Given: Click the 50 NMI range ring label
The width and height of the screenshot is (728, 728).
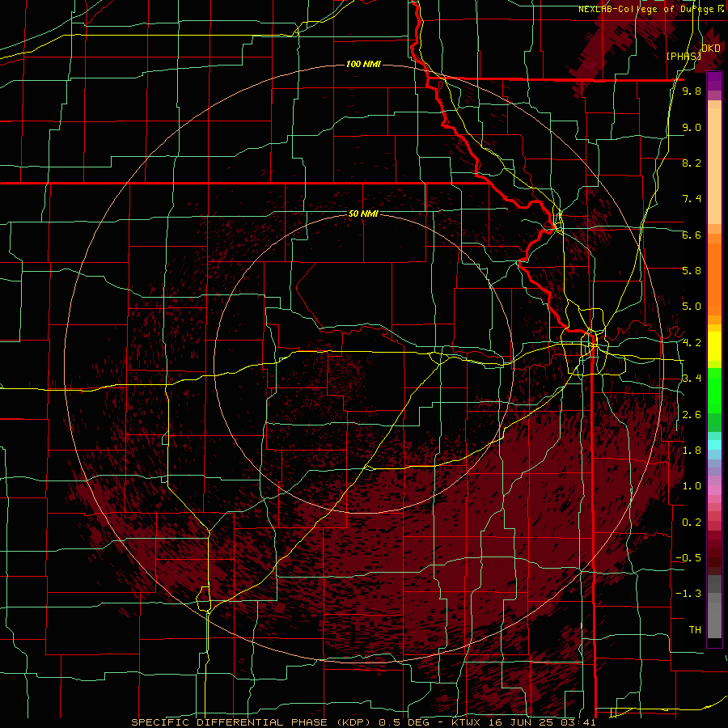Looking at the screenshot, I should coord(363,214).
